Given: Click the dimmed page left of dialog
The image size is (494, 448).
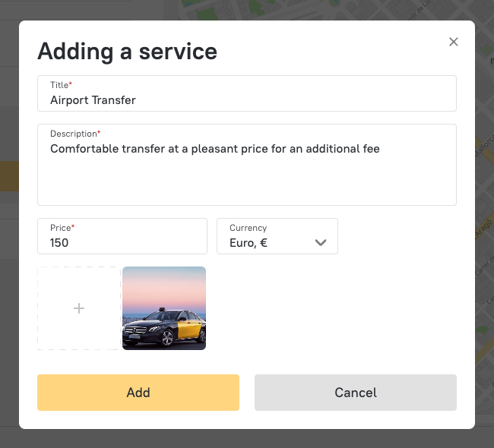Looking at the screenshot, I should pyautogui.click(x=9, y=304).
